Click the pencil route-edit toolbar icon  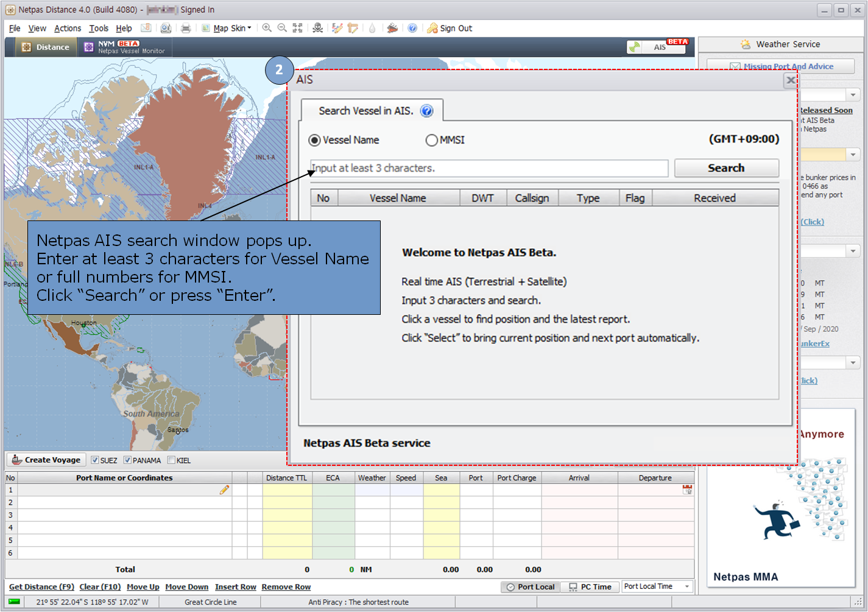coord(337,28)
